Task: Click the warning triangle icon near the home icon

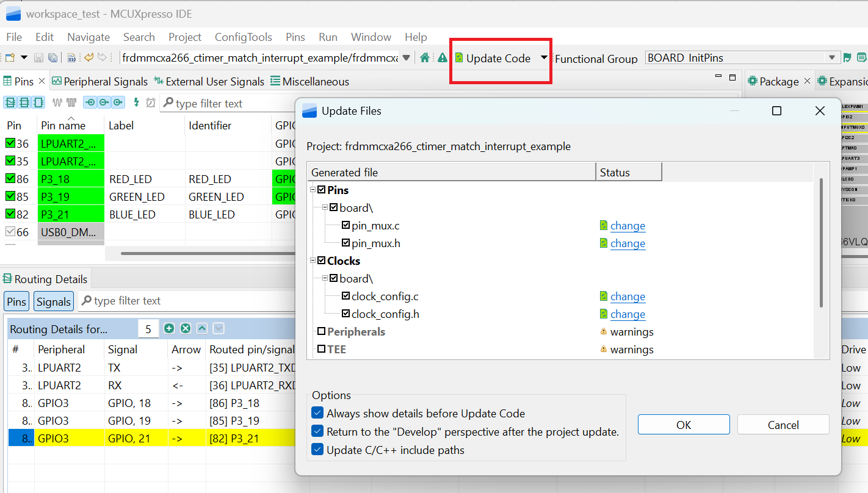Action: pyautogui.click(x=441, y=58)
